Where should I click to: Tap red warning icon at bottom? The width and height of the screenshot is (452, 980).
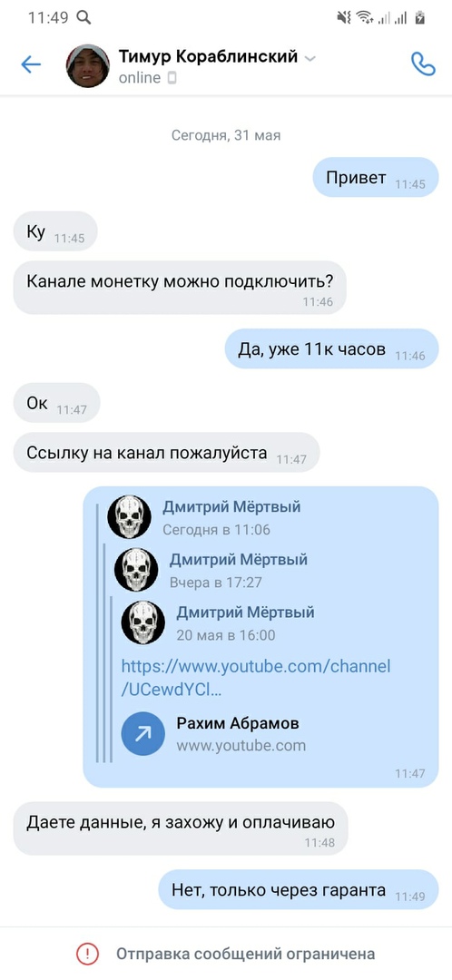[x=87, y=954]
